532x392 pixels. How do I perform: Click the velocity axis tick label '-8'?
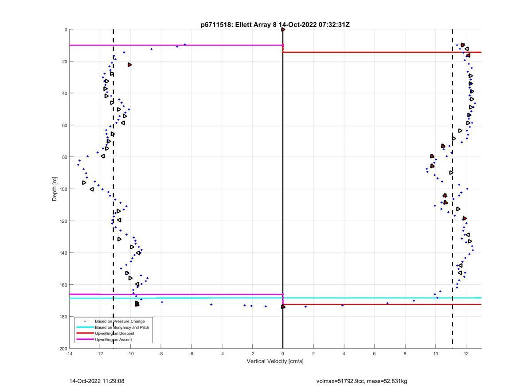point(161,354)
